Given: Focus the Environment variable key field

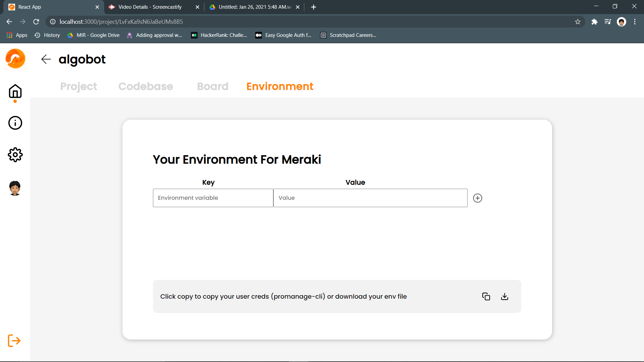Looking at the screenshot, I should click(x=213, y=198).
